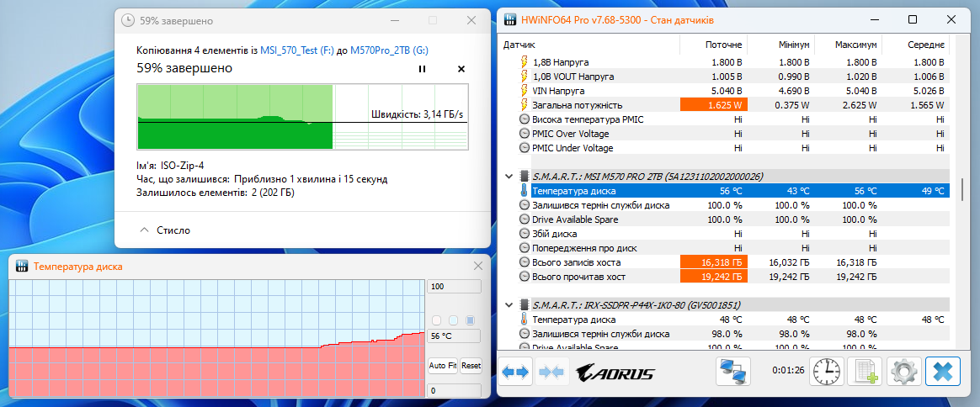Viewport: 980px width, 407px height.
Task: Click the status icon beside PMIC Over Voltage
Action: (524, 134)
